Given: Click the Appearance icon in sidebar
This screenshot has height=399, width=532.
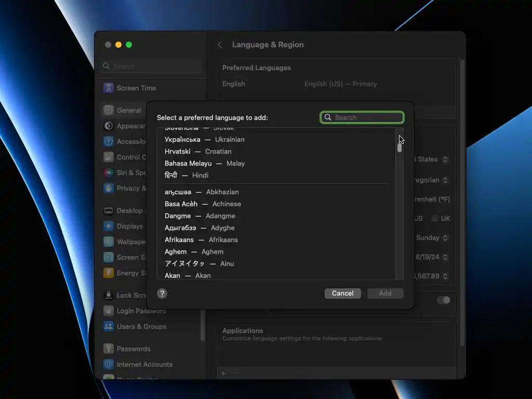Looking at the screenshot, I should coord(108,126).
